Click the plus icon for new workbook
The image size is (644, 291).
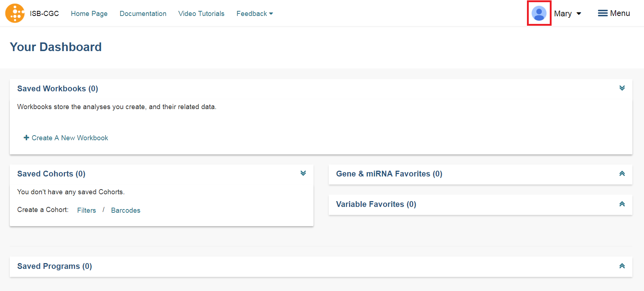(26, 138)
